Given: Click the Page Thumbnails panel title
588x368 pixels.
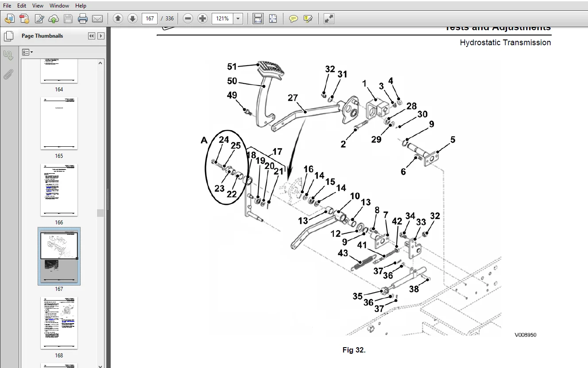Looking at the screenshot, I should [42, 36].
